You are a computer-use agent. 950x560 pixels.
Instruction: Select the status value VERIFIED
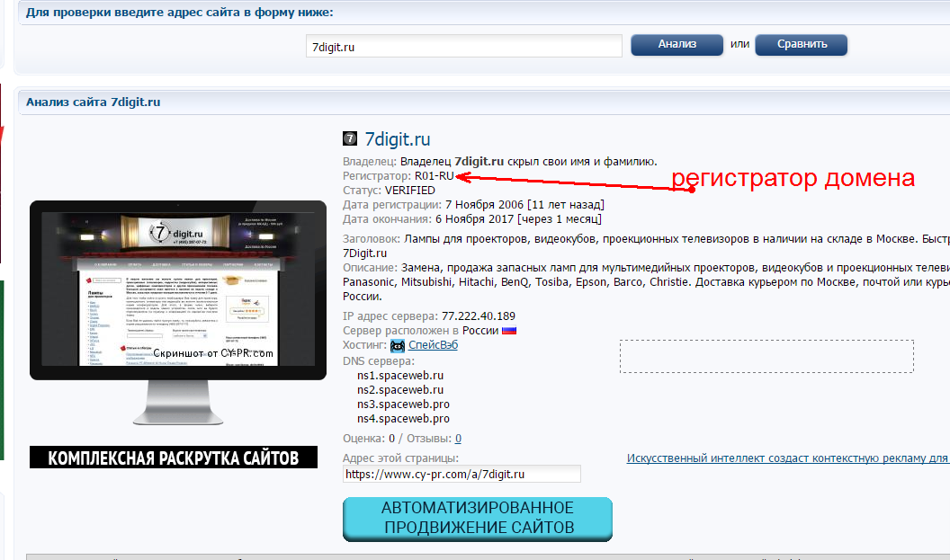(x=409, y=190)
